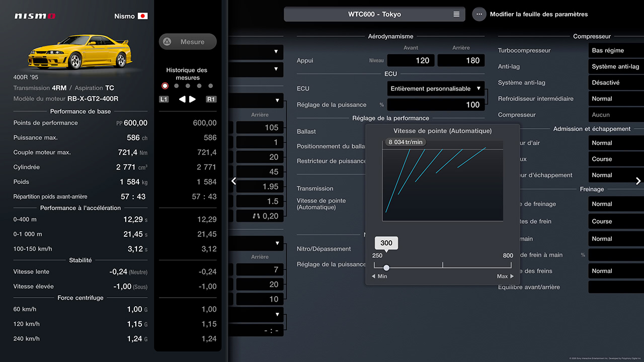
Task: Click previous measurement left arrow
Action: point(182,99)
